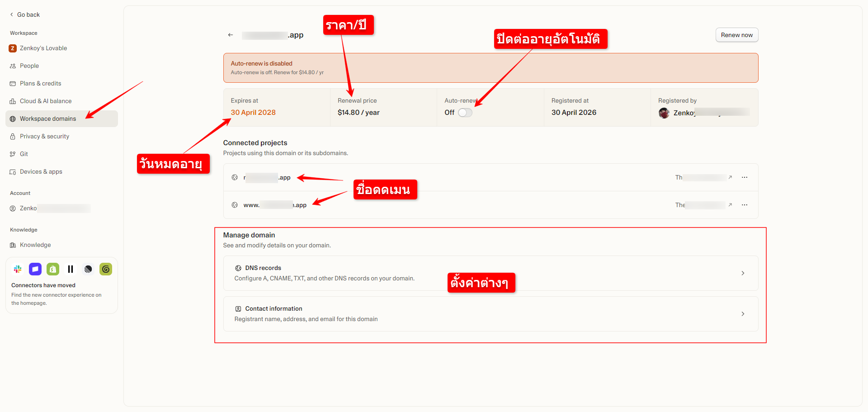Click the Privacy & security lock icon
Viewport: 868px width, 412px height.
click(13, 137)
